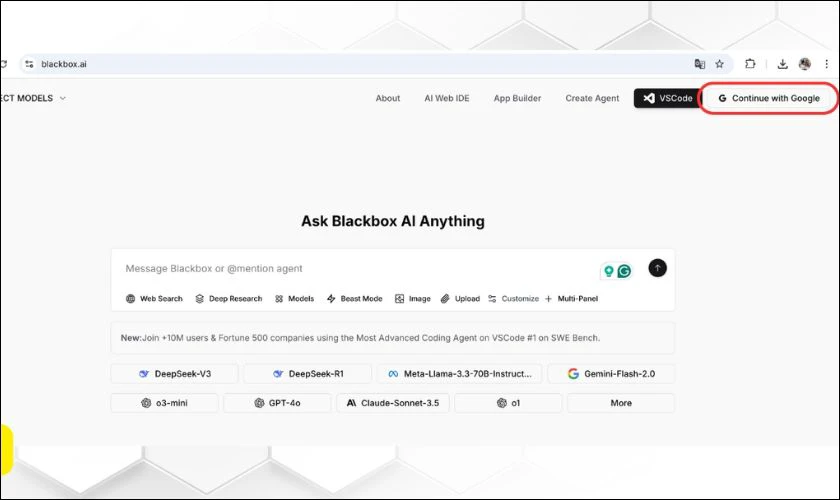Open the About page link
Screen dimensions: 840x500
pos(388,98)
